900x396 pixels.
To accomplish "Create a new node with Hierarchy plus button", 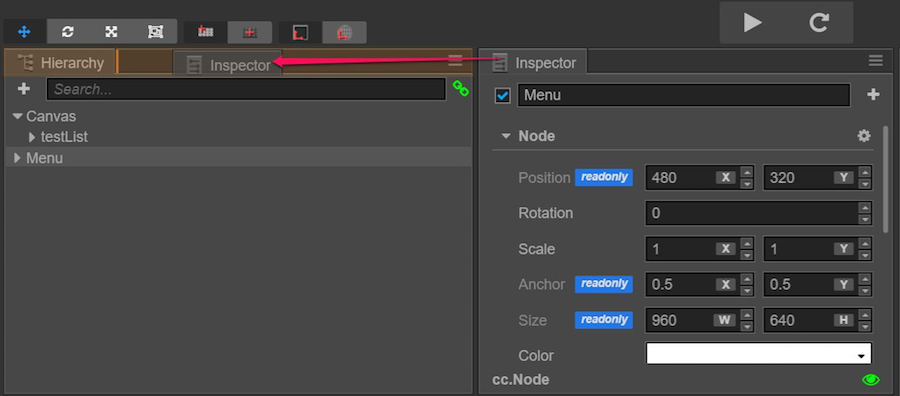I will 24,89.
